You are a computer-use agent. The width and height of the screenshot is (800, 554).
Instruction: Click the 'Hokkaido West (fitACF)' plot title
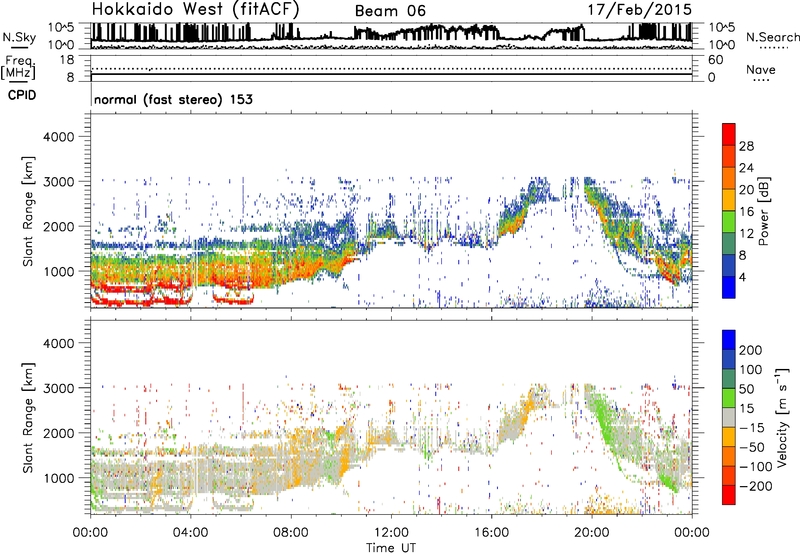(x=195, y=9)
